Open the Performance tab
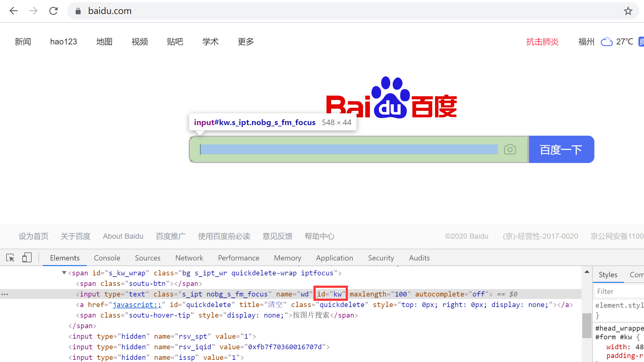Viewport: 644px width, 362px height. tap(238, 258)
